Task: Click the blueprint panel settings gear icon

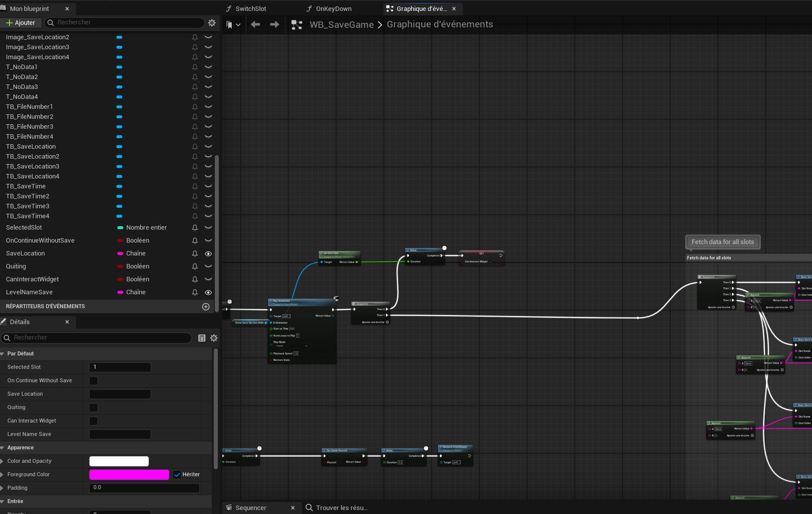Action: click(x=212, y=23)
